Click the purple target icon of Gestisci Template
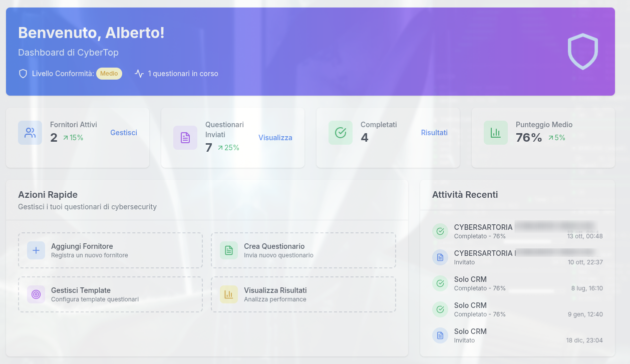The image size is (630, 364). (36, 294)
